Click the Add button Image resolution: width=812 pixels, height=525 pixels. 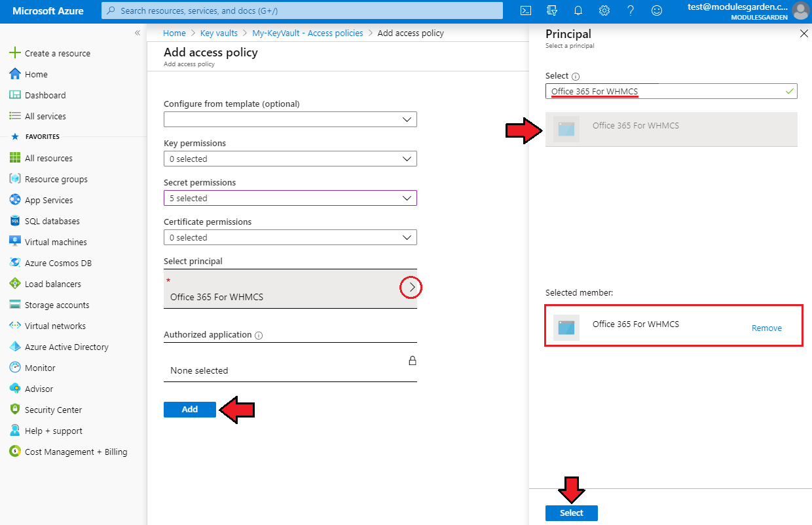[x=190, y=409]
